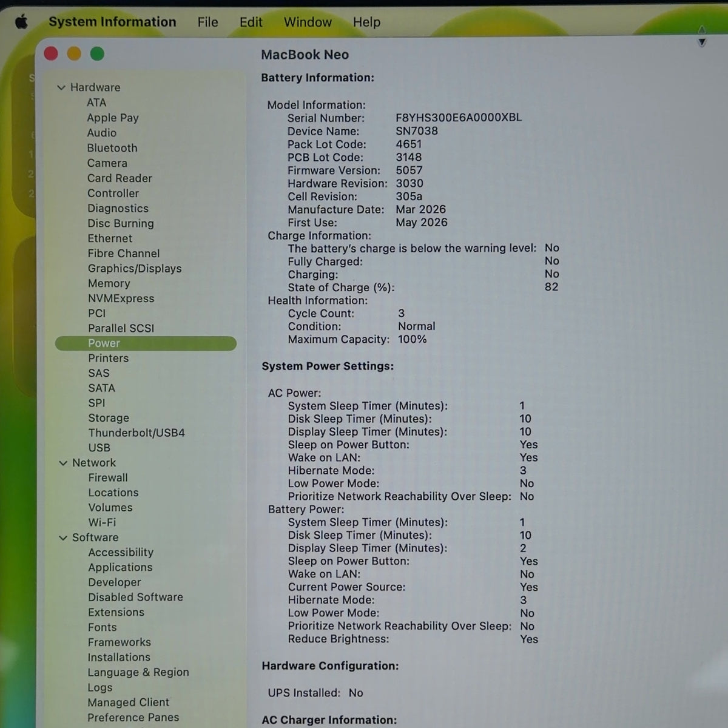Open the File menu
Screen dimensions: 728x728
(x=207, y=22)
